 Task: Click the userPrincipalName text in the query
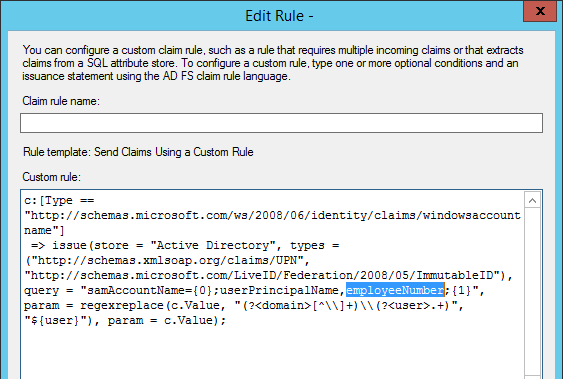click(x=280, y=290)
